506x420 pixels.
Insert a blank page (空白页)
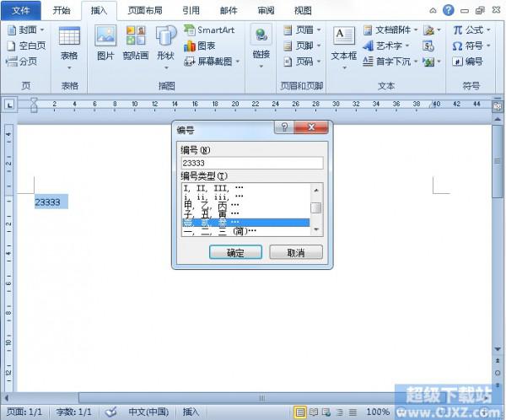(26, 46)
